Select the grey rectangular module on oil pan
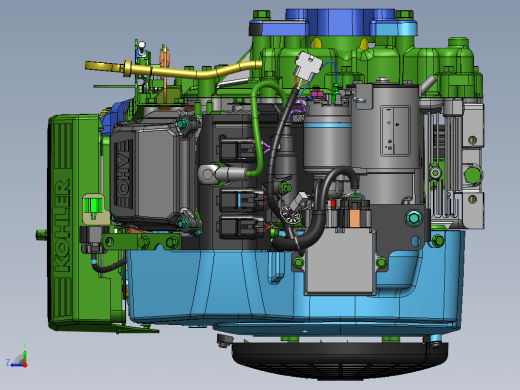The height and width of the screenshot is (390, 520). (340, 263)
